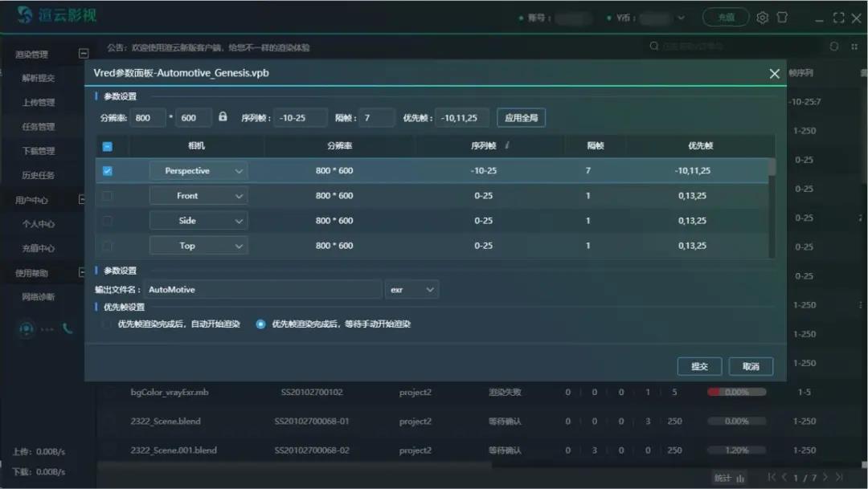Click the AutoMotive output filename field
The height and width of the screenshot is (489, 868).
click(x=262, y=289)
